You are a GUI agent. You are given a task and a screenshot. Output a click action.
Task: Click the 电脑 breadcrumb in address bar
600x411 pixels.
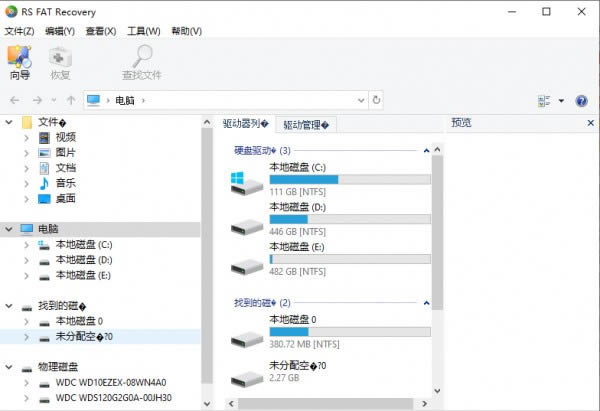click(125, 101)
